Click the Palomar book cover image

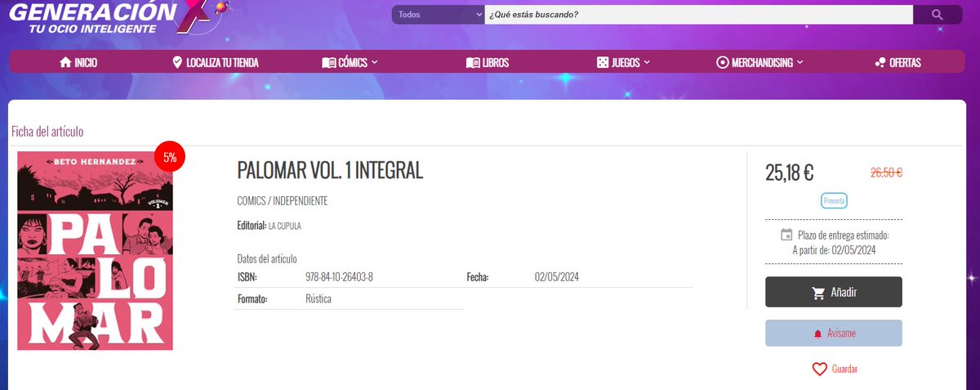pos(95,251)
